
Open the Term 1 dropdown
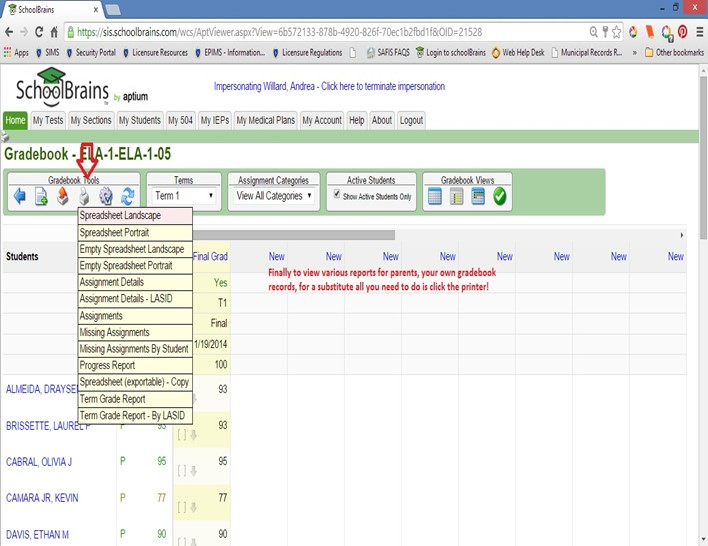(x=184, y=196)
